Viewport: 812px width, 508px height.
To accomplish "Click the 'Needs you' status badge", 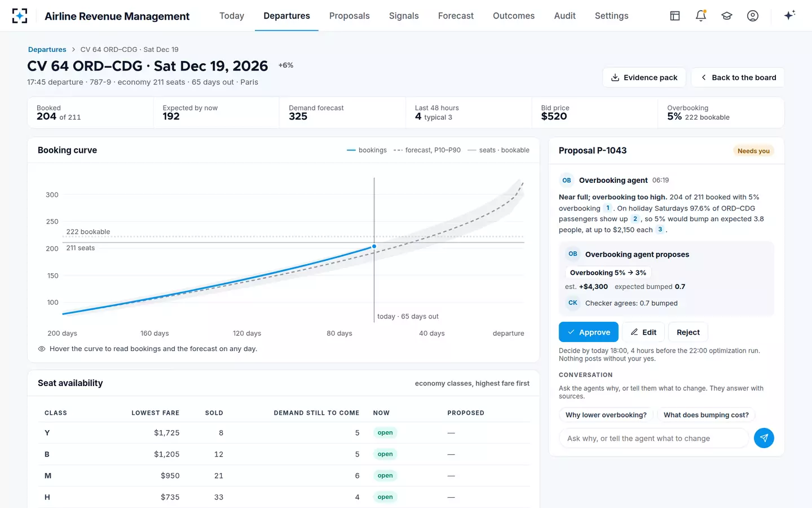I will click(753, 151).
